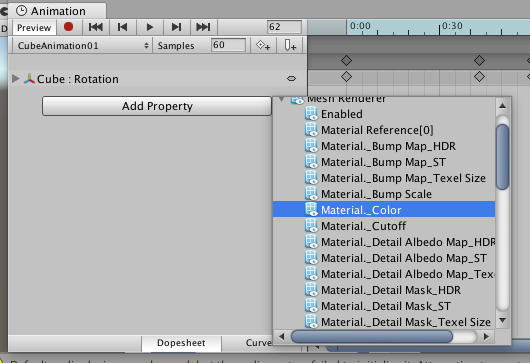The image size is (530, 363).
Task: Click the Cube : Rotation transform icon
Action: (29, 79)
